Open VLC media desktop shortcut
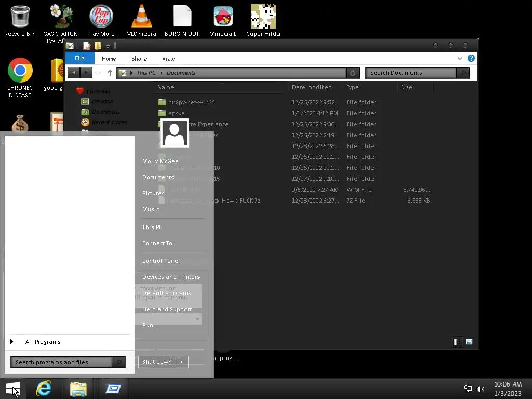 pos(141,20)
